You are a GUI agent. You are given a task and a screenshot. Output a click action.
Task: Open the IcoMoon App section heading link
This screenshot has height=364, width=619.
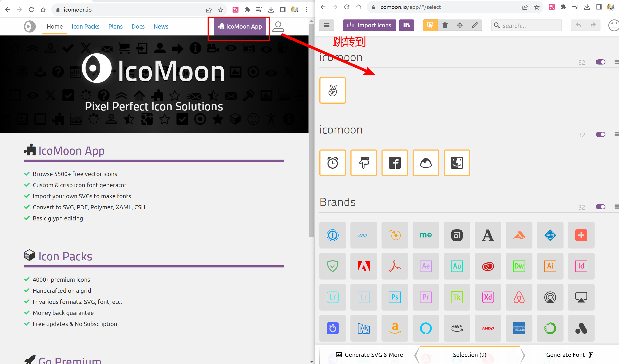pyautogui.click(x=71, y=151)
